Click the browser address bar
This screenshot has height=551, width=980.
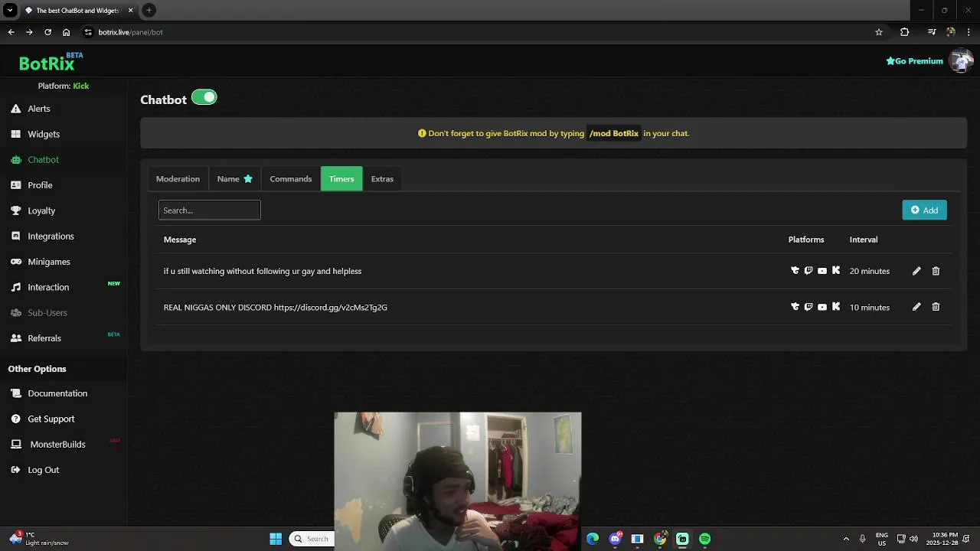pos(475,32)
